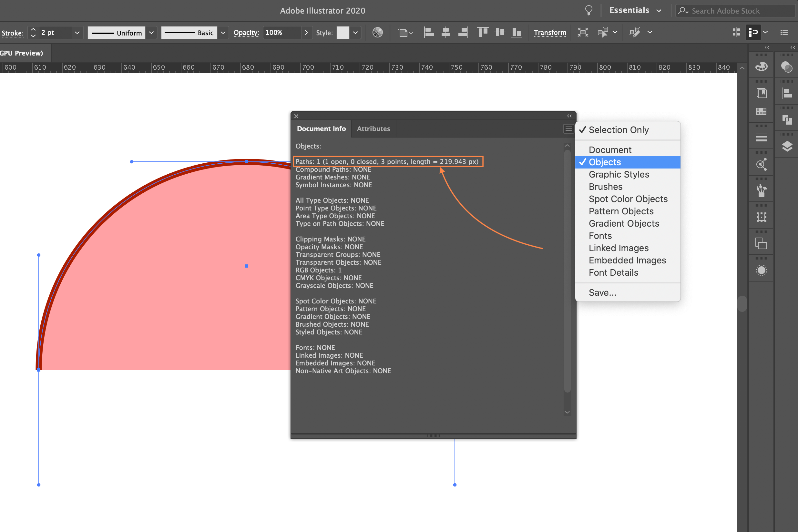
Task: Choose Save... from the panel menu
Action: [602, 292]
